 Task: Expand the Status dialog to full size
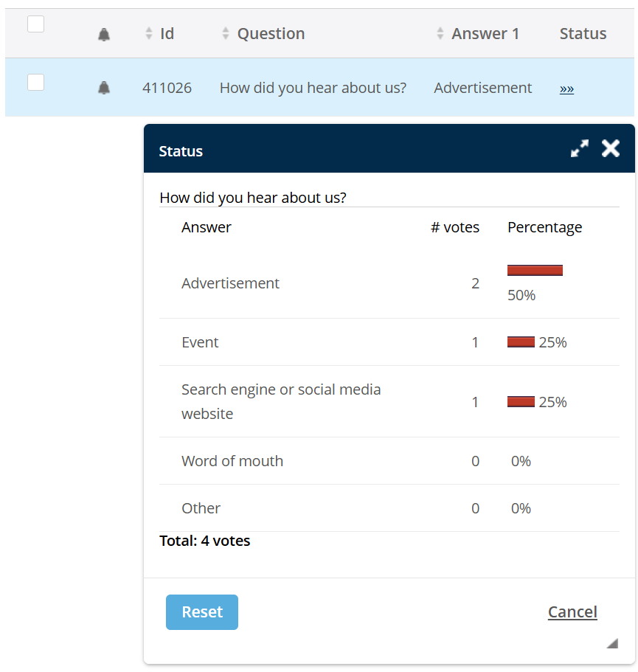(579, 149)
